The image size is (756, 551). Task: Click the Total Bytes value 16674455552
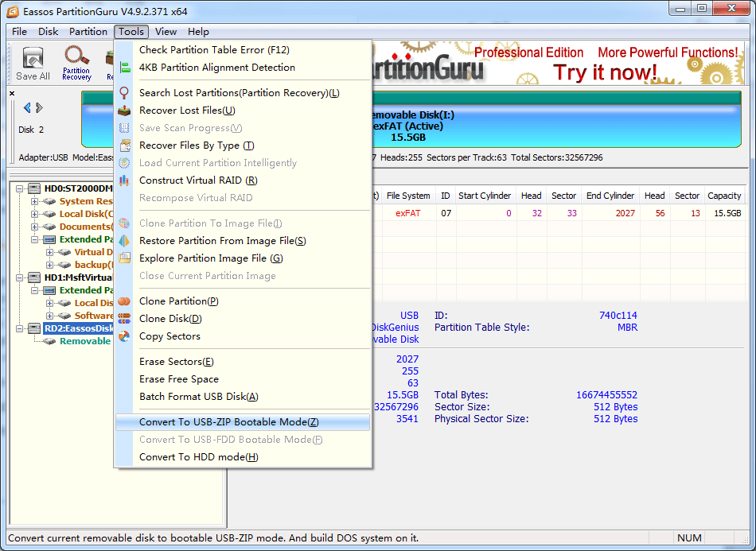point(606,395)
